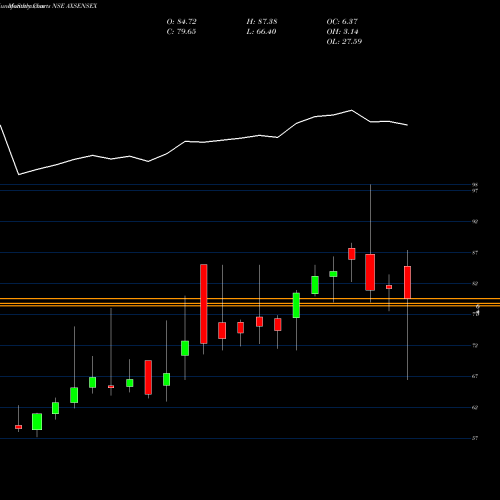500x500 pixels.
Task: Select the tallest red candle body in the chart
Action: [204, 304]
